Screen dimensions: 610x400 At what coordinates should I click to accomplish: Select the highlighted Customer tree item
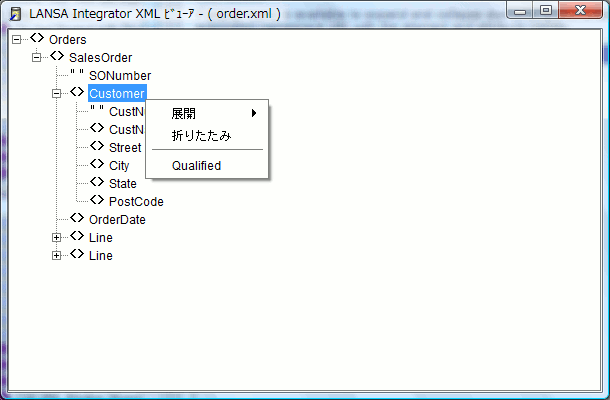pyautogui.click(x=117, y=93)
